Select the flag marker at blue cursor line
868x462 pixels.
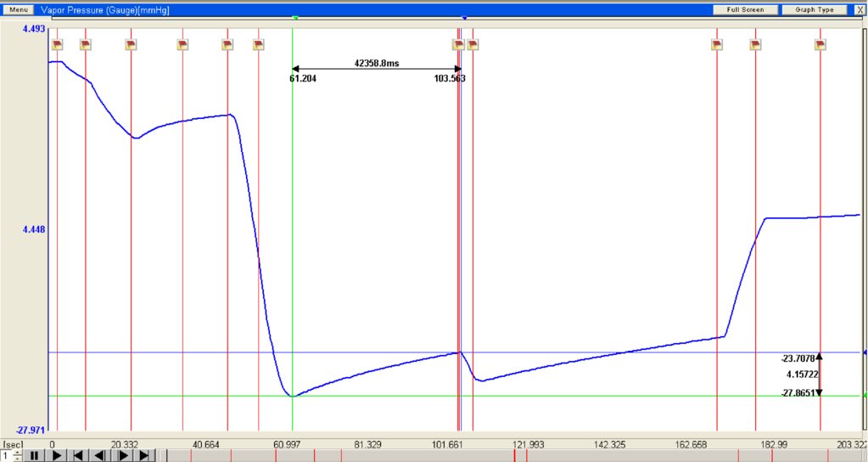point(458,45)
